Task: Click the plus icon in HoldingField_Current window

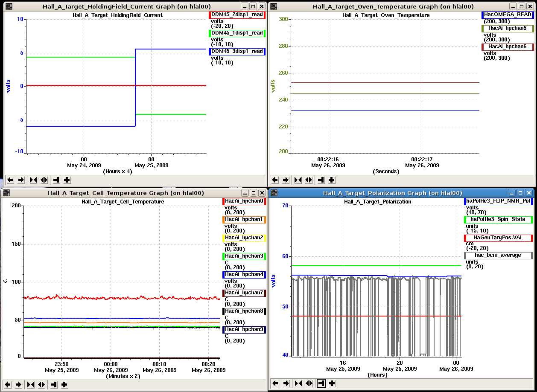Action: click(67, 180)
